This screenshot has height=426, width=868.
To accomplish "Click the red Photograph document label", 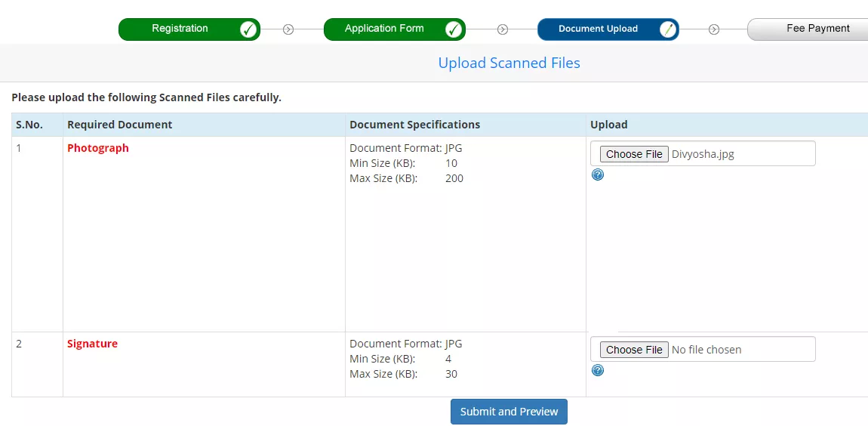I will (x=98, y=148).
